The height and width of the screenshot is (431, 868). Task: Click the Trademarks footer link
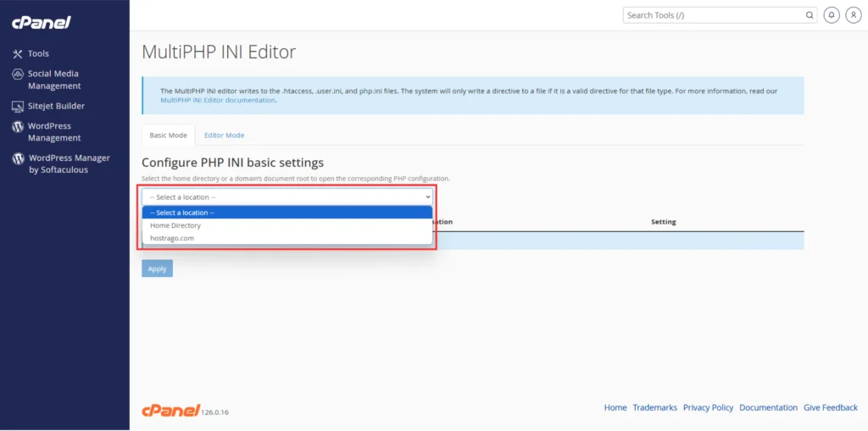(x=655, y=408)
